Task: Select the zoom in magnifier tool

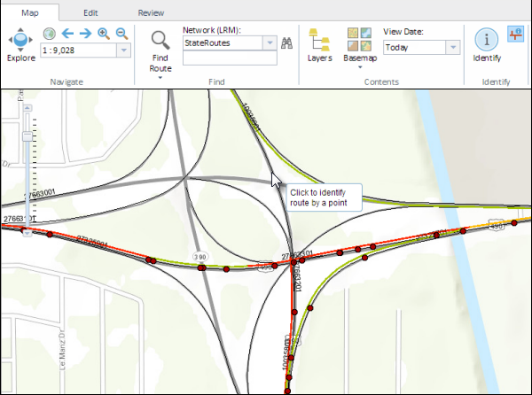Action: [x=104, y=34]
